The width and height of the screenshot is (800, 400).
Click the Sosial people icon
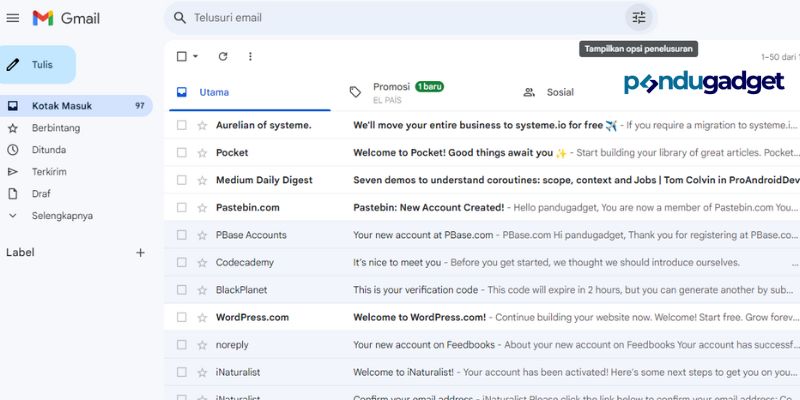point(529,92)
